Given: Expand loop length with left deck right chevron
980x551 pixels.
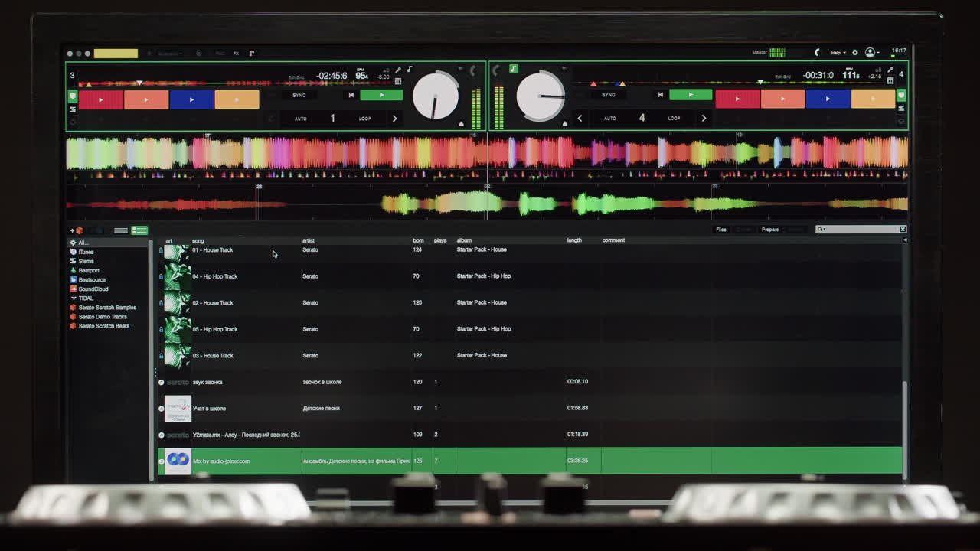Looking at the screenshot, I should pyautogui.click(x=395, y=119).
